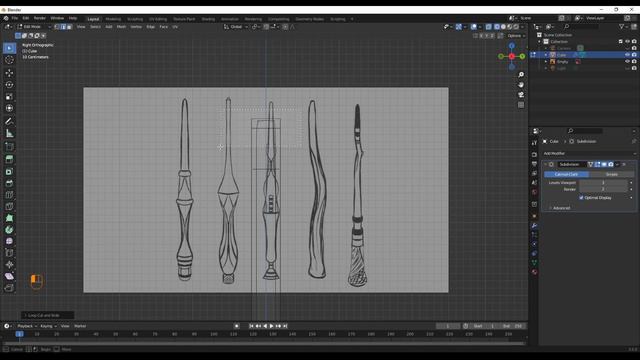Select the Rotate tool
Screen dimensions: 640x360
(x=9, y=85)
